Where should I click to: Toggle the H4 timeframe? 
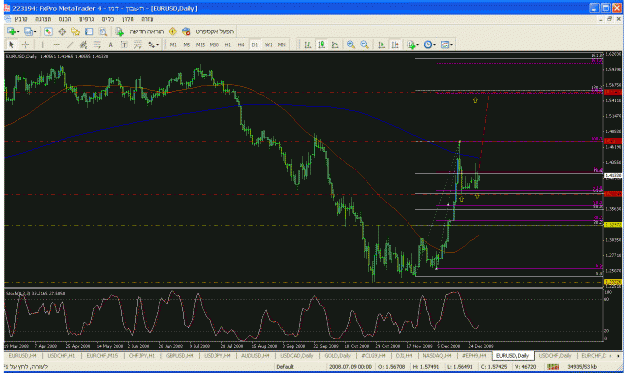(x=241, y=45)
